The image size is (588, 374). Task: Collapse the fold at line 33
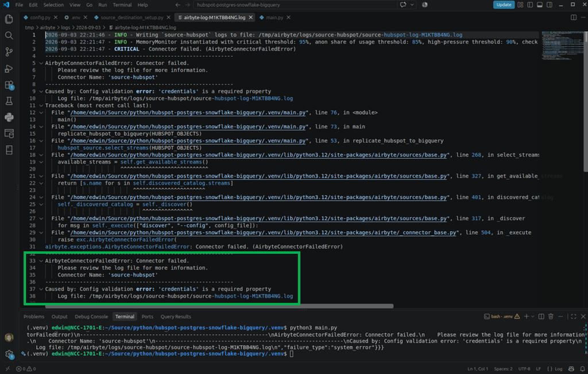(41, 261)
